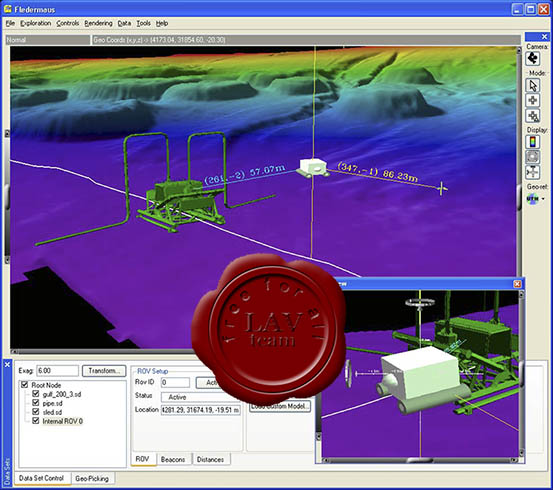The image size is (553, 490).
Task: Select the third mode icon with pointer
Action: point(533,116)
